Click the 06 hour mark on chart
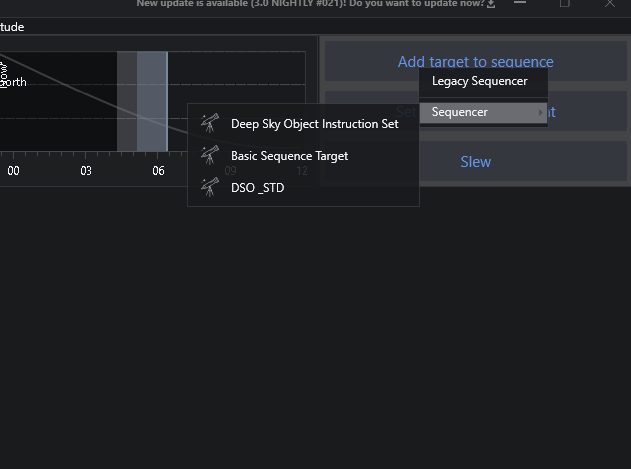 158,171
